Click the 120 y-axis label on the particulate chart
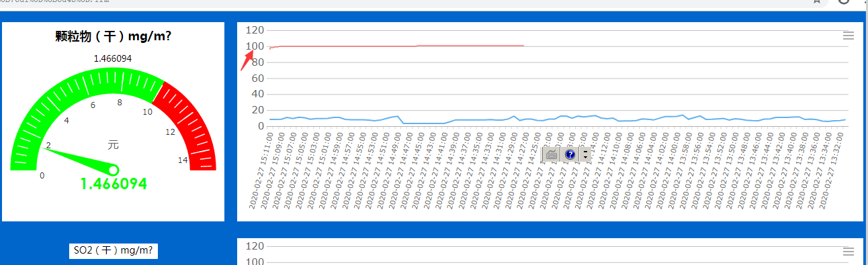 point(255,30)
